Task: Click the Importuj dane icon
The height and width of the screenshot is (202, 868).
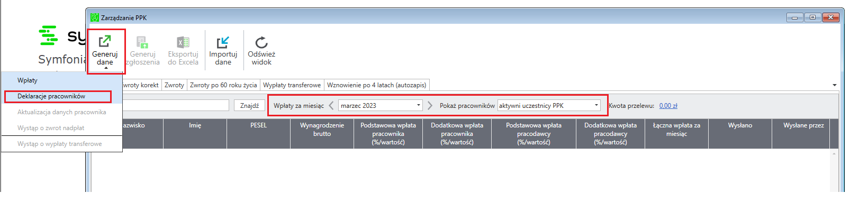Action: [x=223, y=42]
